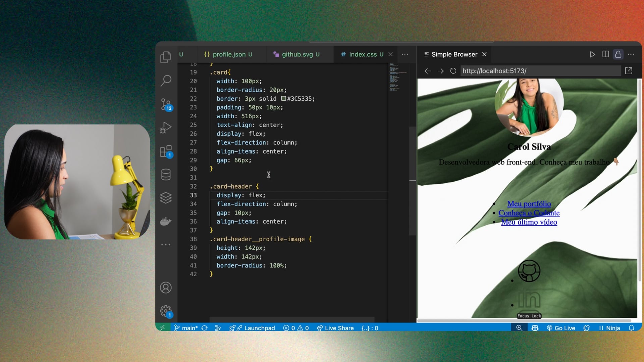This screenshot has height=362, width=644.
Task: Open the database explorer icon
Action: pyautogui.click(x=166, y=175)
